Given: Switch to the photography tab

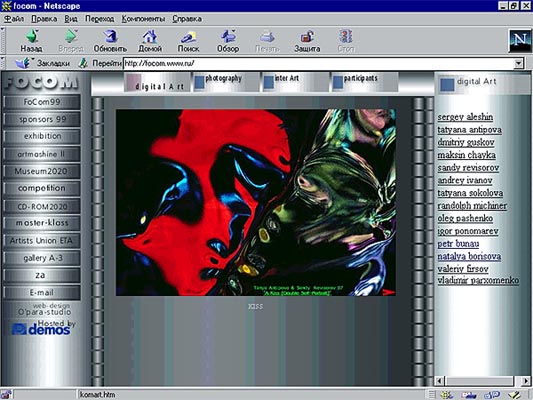Looking at the screenshot, I should coord(226,82).
